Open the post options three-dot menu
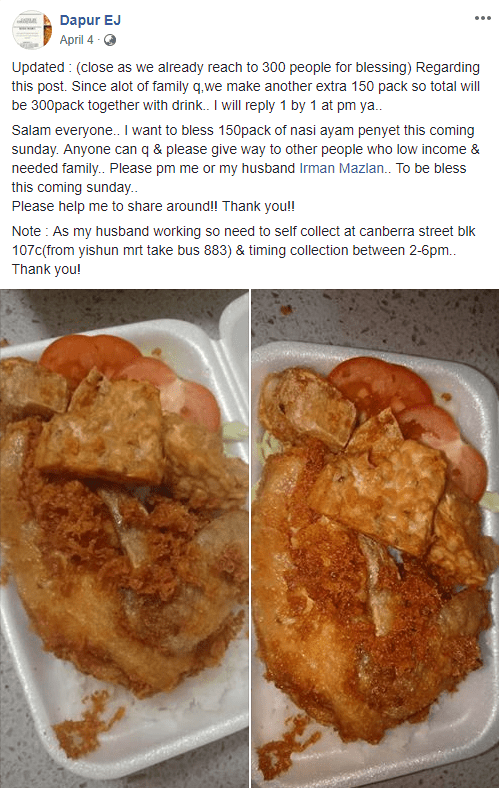Image resolution: width=499 pixels, height=788 pixels. click(482, 18)
